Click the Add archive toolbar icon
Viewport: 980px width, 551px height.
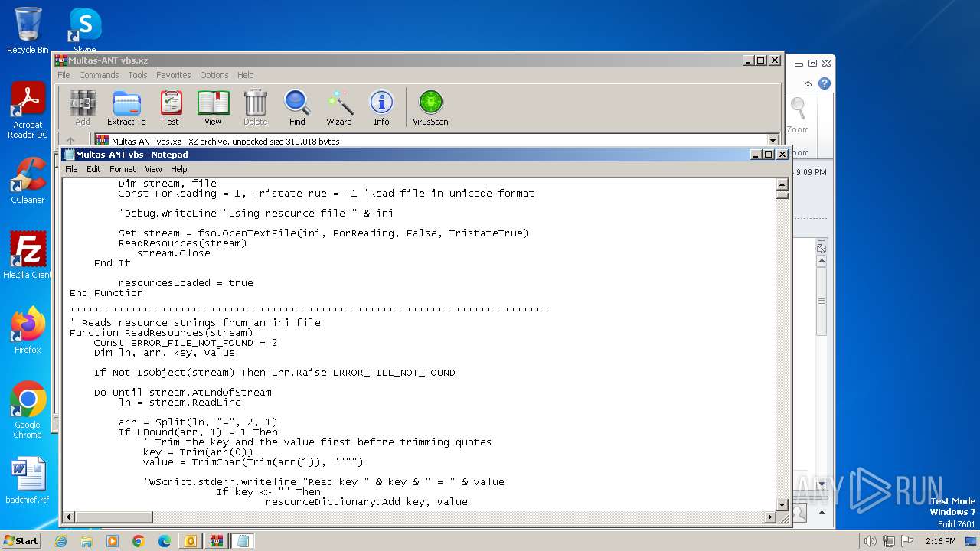click(83, 107)
